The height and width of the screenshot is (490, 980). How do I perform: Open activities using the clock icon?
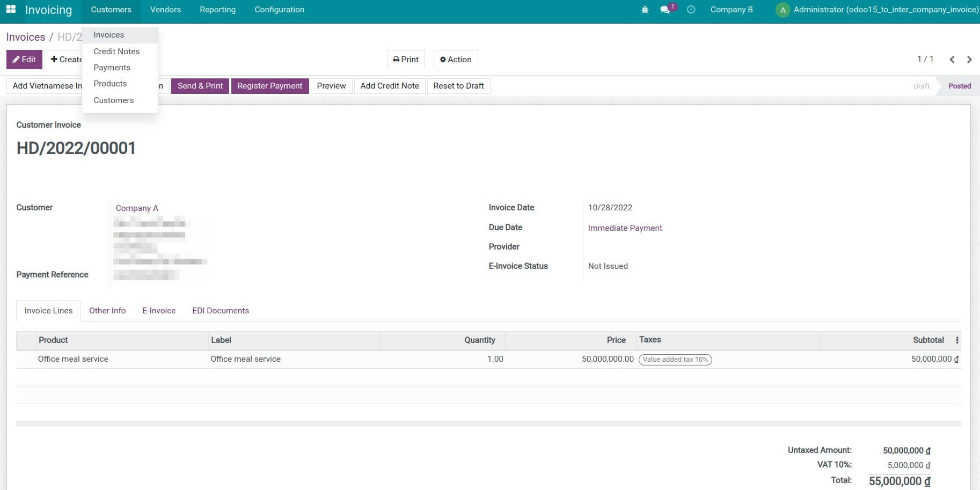(x=691, y=9)
